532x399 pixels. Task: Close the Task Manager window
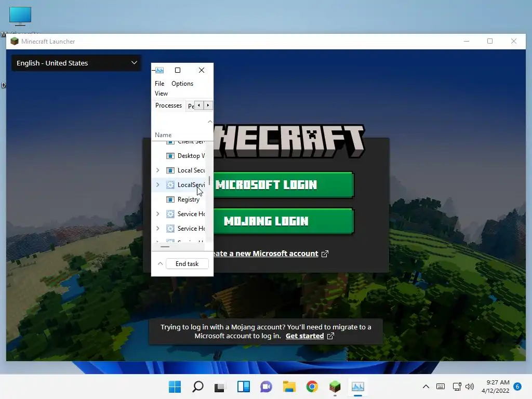(202, 70)
